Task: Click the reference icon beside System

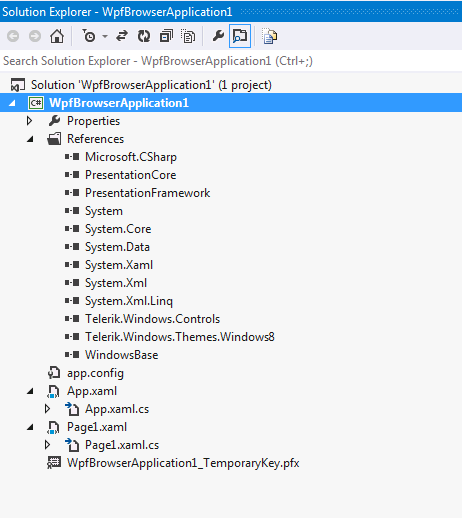Action: 72,210
